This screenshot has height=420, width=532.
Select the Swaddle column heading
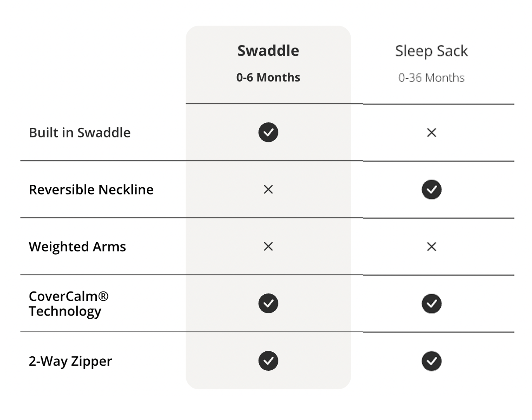(268, 51)
